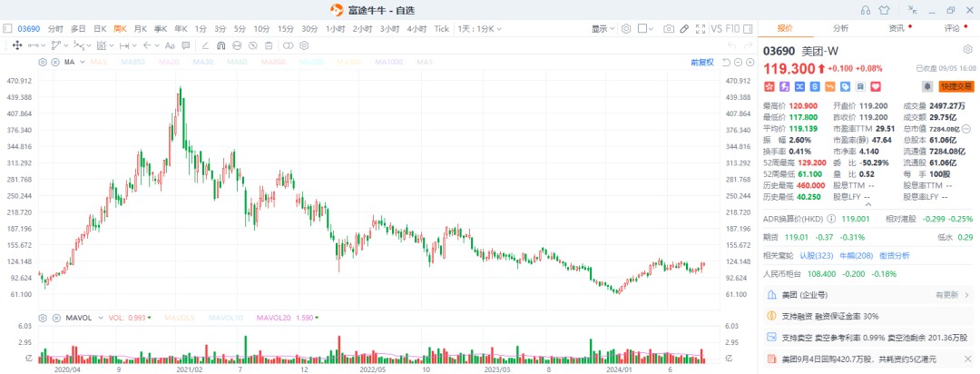
Task: Remove the MA indicator with the X icon
Action: click(54, 62)
